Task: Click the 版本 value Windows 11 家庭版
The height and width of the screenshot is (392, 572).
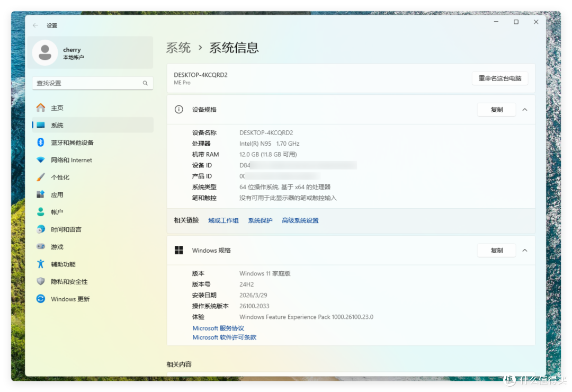Action: [x=265, y=273]
